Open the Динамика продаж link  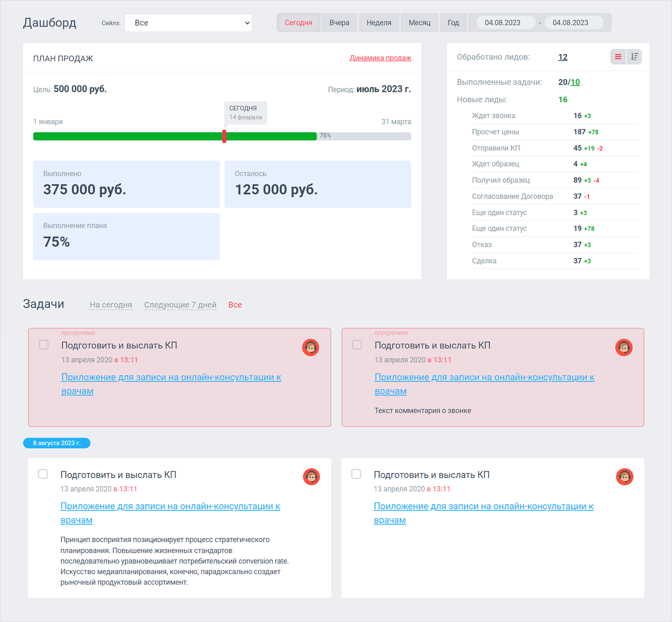point(380,58)
